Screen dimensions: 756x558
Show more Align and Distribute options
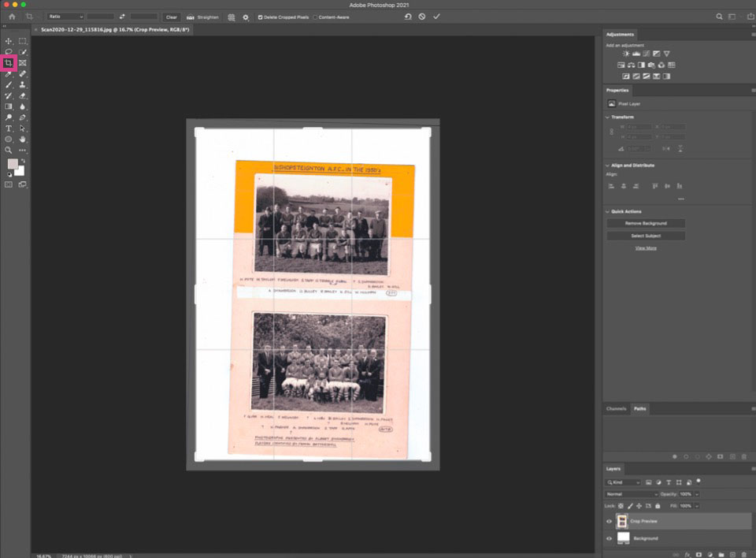pyautogui.click(x=680, y=199)
